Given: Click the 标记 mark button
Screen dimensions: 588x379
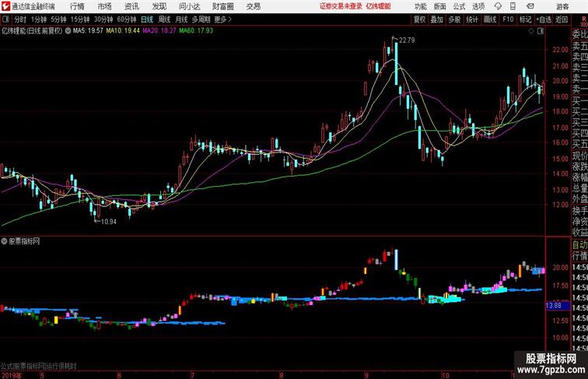Looking at the screenshot, I should click(525, 19).
